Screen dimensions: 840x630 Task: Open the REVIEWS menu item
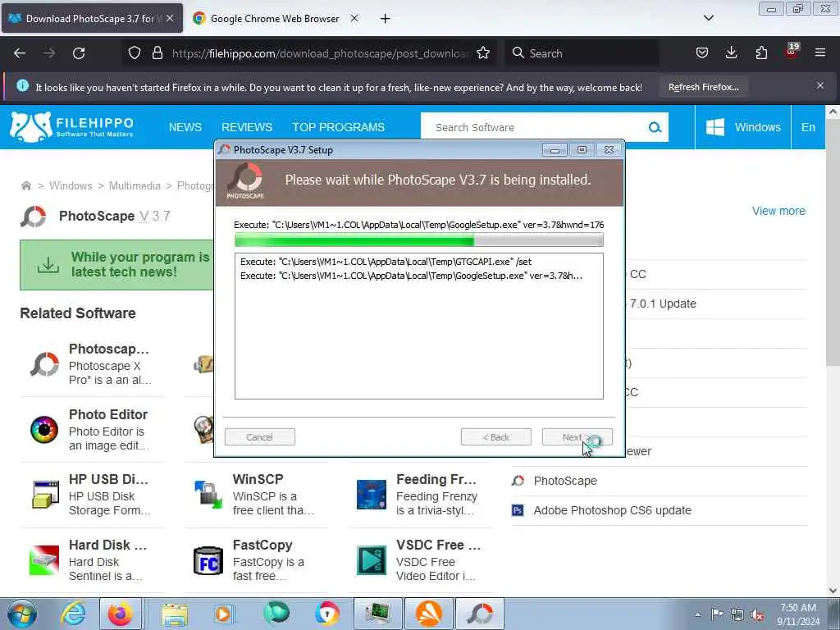(247, 127)
